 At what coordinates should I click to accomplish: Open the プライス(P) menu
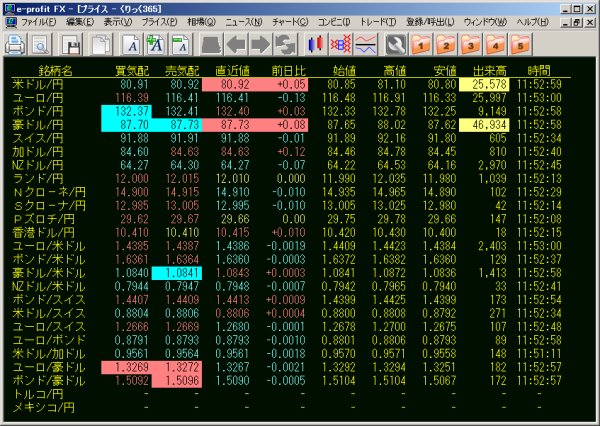pyautogui.click(x=159, y=22)
